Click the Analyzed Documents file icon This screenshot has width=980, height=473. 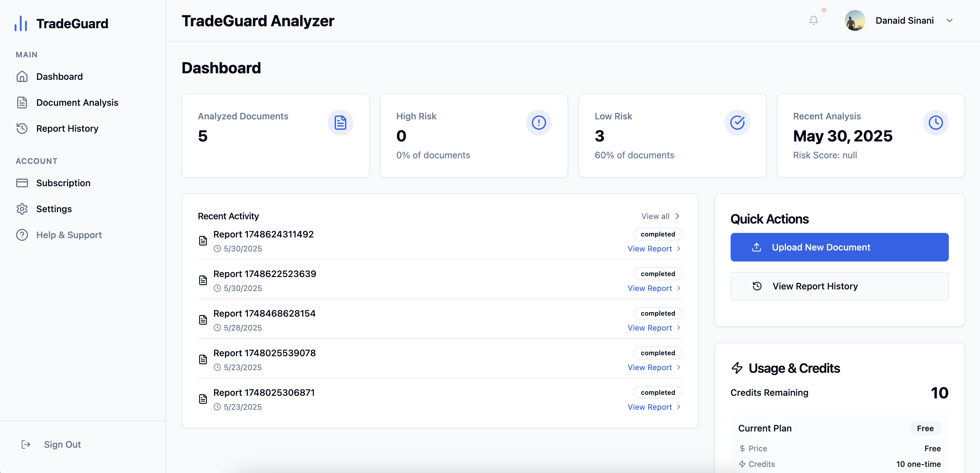click(x=340, y=123)
